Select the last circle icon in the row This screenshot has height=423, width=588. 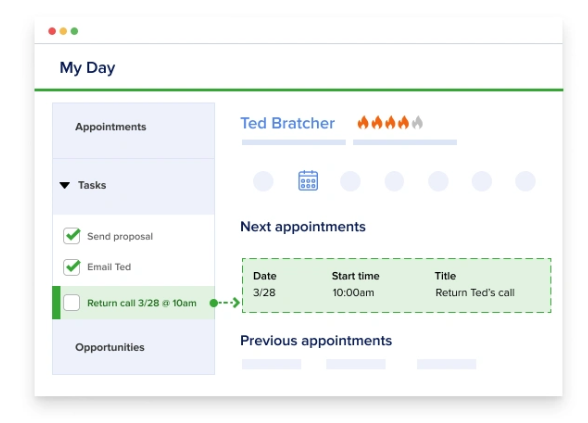(x=525, y=181)
